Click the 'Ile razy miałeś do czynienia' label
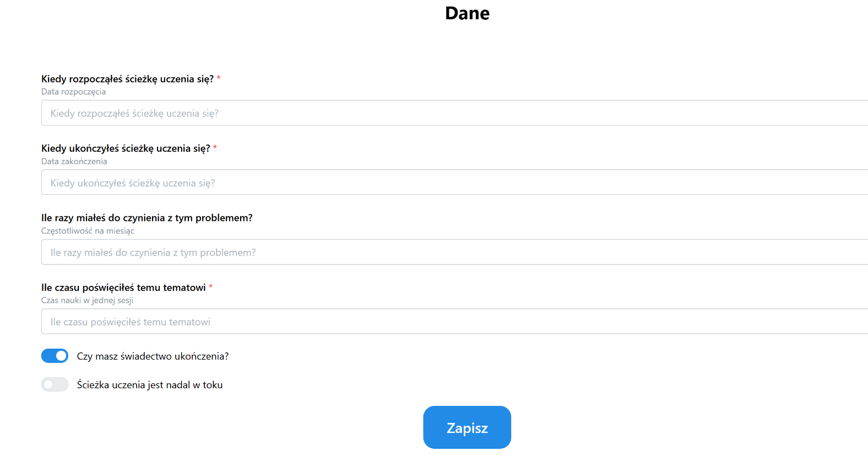The image size is (868, 467). click(147, 218)
